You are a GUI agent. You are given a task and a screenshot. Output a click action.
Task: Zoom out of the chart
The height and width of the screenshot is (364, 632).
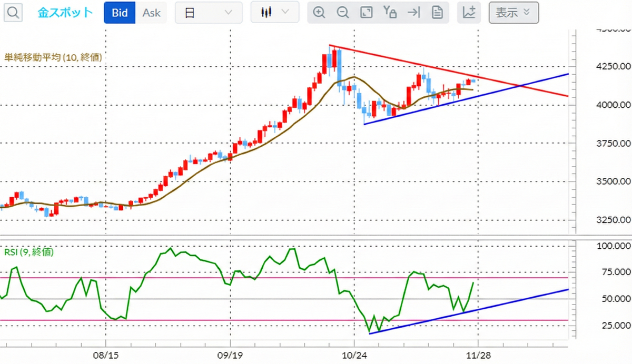343,13
